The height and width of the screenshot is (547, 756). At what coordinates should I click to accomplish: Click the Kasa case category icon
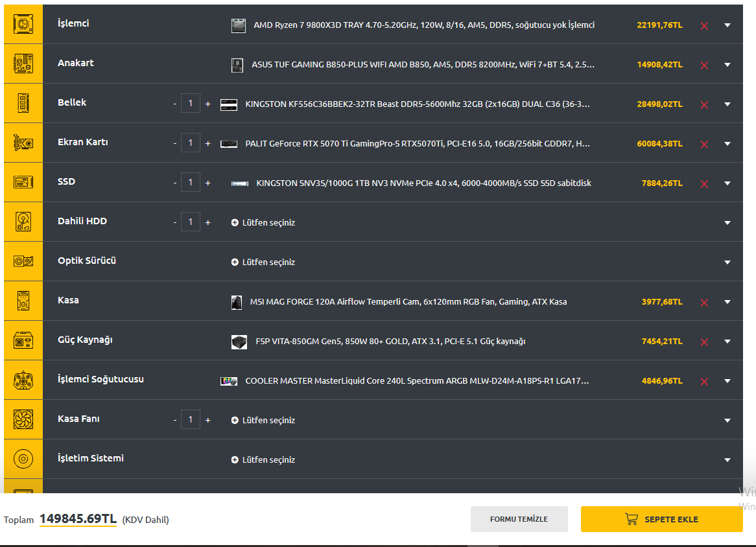23,301
